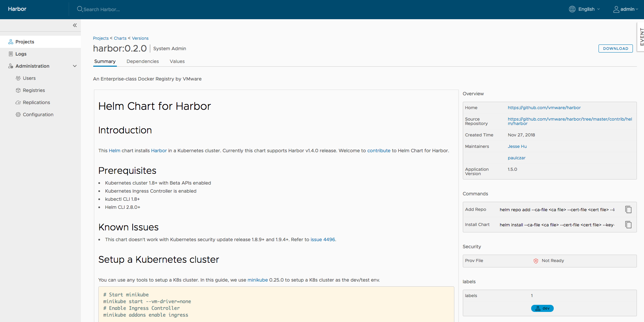Screen dimensions: 644x322
Task: Open the Harbor GitHub home link
Action: coord(544,108)
